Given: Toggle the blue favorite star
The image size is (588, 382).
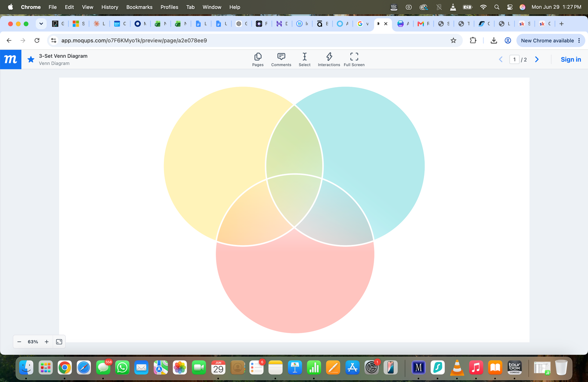Looking at the screenshot, I should point(31,59).
